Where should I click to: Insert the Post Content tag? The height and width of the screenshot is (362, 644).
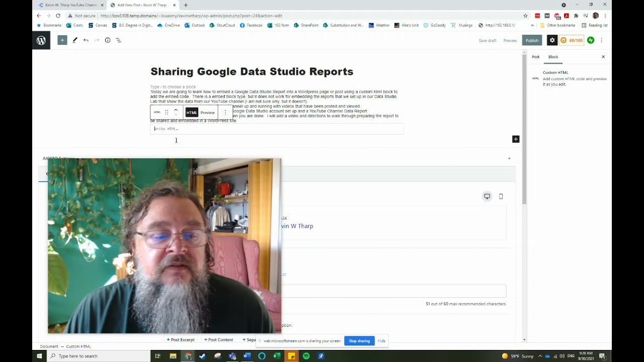tap(219, 340)
